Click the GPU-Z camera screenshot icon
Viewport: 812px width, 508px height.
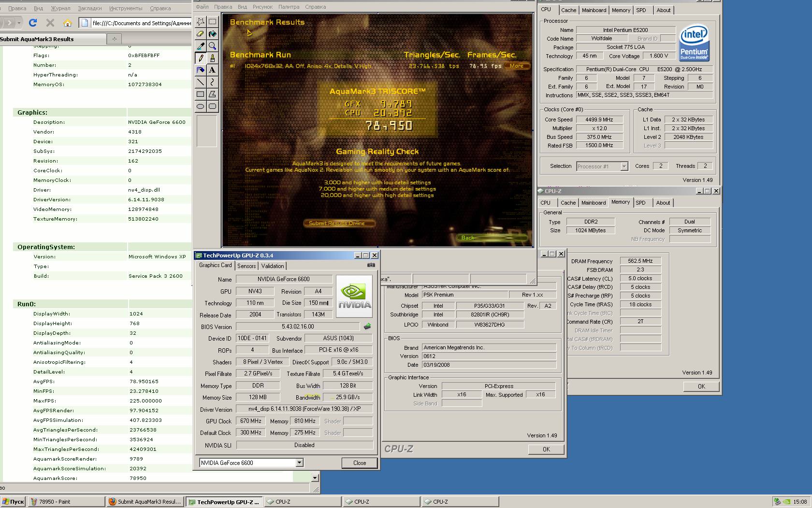pyautogui.click(x=371, y=265)
